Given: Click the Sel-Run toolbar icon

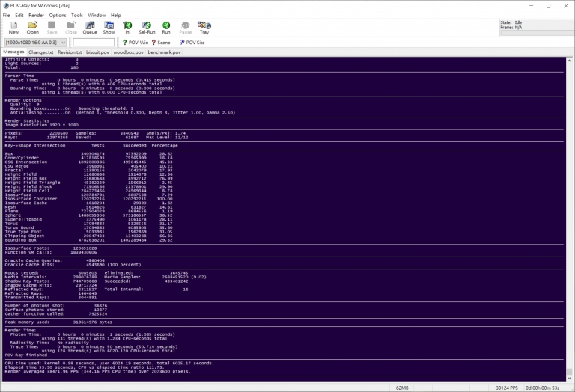Looking at the screenshot, I should click(147, 28).
